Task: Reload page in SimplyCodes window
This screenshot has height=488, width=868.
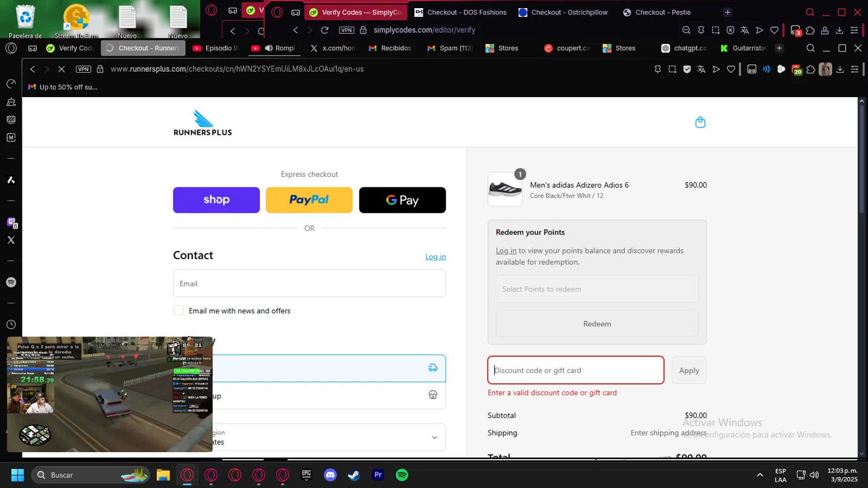Action: (325, 30)
